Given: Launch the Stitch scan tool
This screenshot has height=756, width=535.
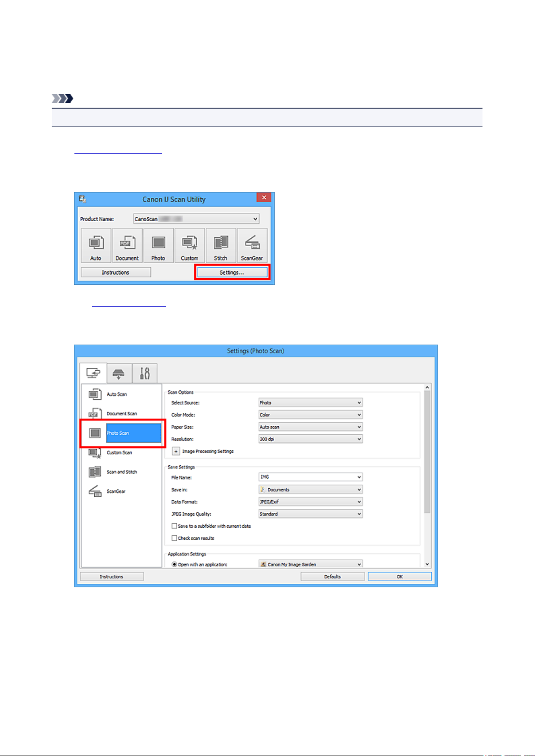Looking at the screenshot, I should [x=220, y=245].
